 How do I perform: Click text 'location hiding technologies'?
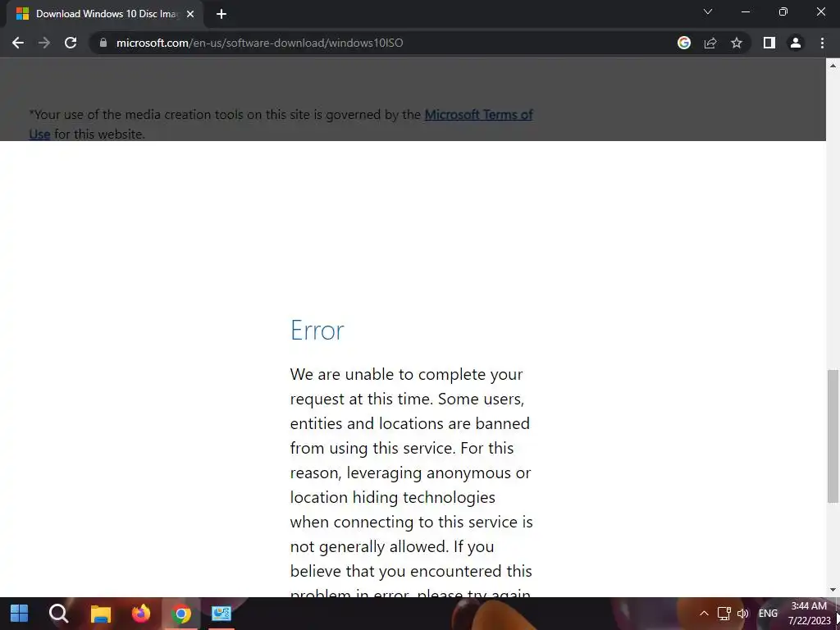(x=393, y=497)
